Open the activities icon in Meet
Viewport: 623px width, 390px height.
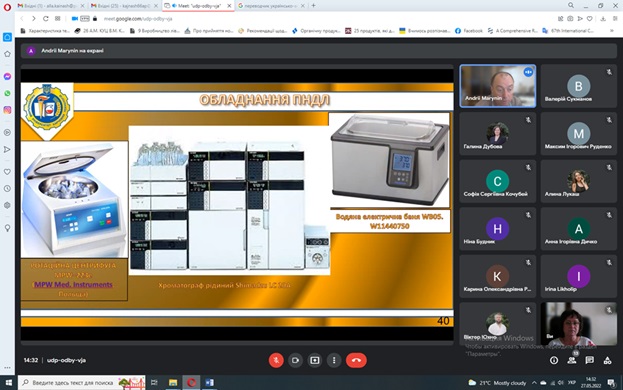pos(608,360)
